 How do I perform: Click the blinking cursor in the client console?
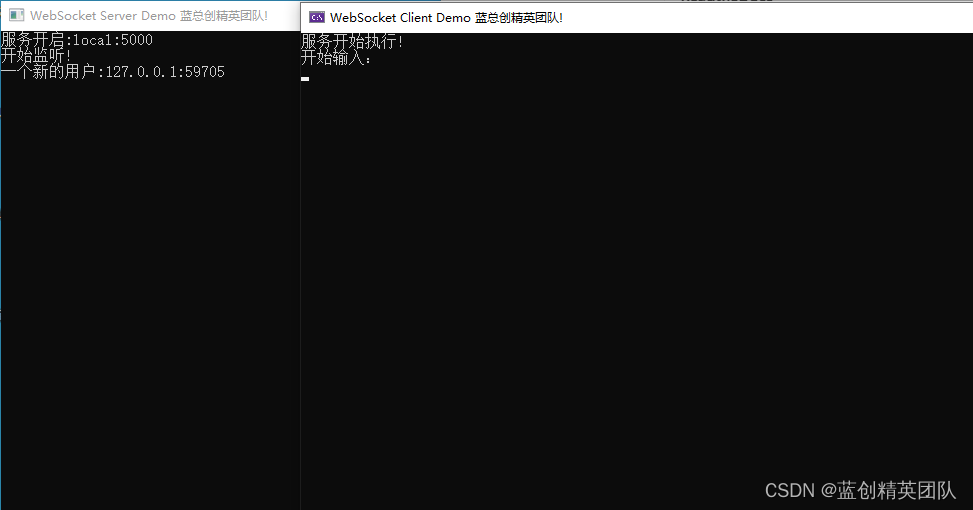click(305, 79)
